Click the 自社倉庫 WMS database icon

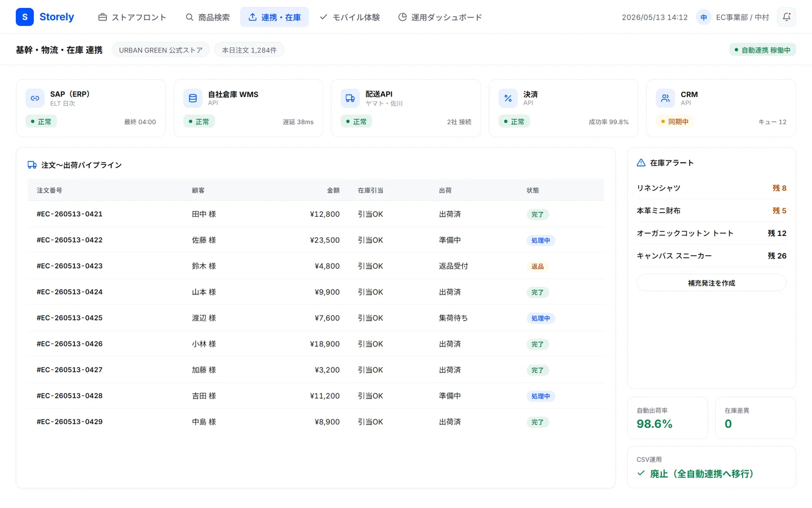coord(193,98)
